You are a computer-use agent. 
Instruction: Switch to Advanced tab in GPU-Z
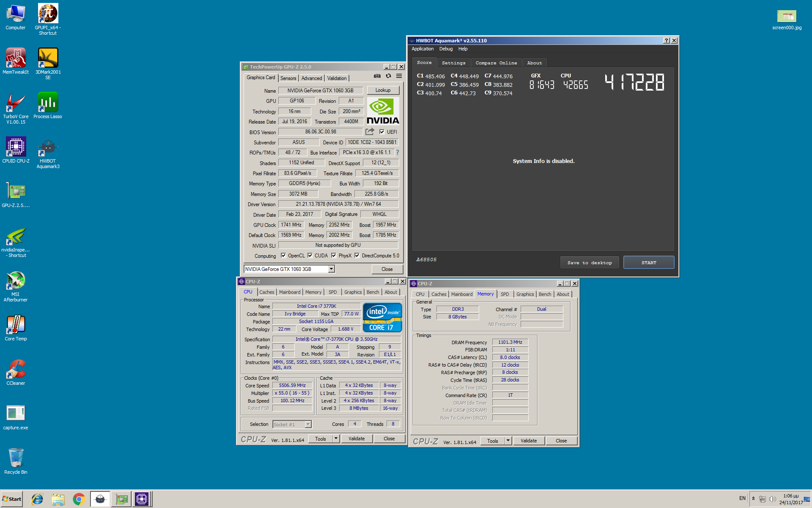pyautogui.click(x=312, y=78)
